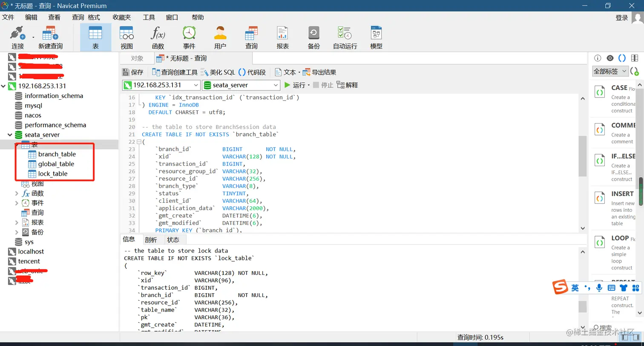Click the eye preview icon in right panel
The width and height of the screenshot is (644, 346).
610,58
